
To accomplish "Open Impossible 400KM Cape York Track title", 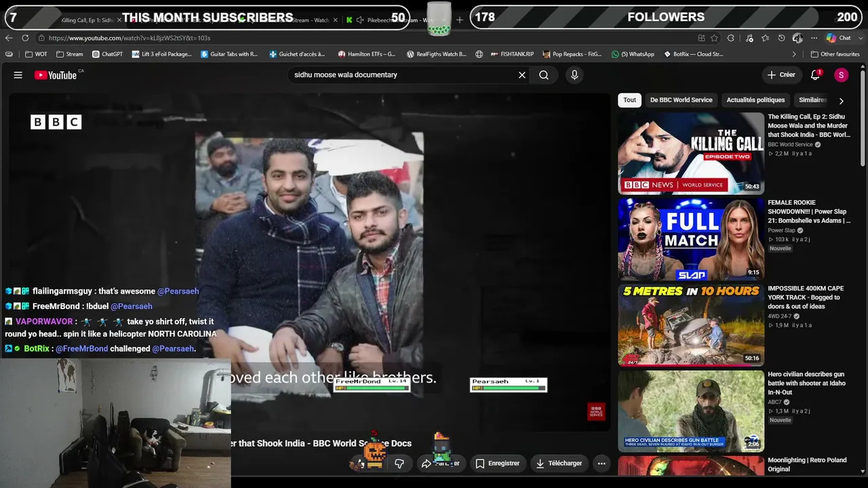I will click(806, 298).
